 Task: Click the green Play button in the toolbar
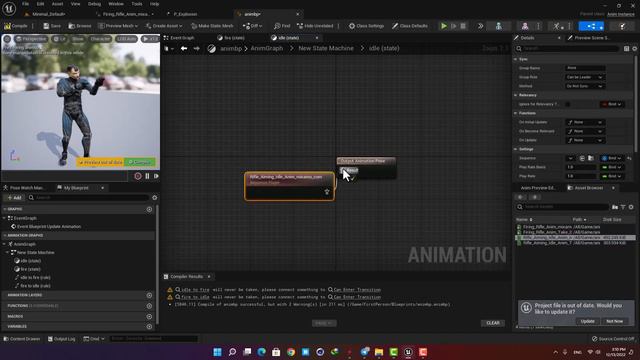(444, 26)
